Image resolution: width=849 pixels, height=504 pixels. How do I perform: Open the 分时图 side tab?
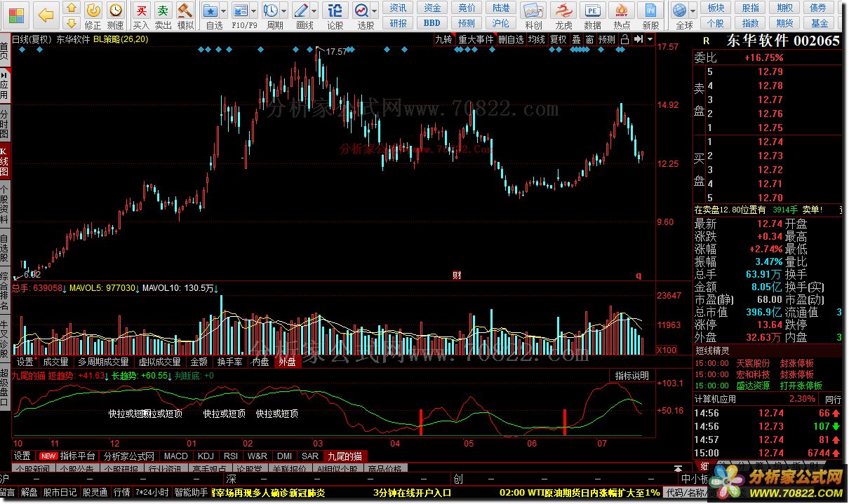(5, 123)
